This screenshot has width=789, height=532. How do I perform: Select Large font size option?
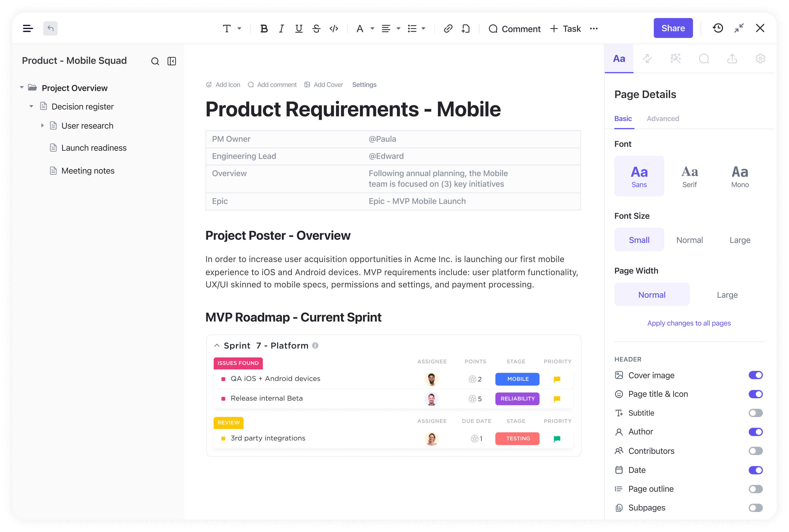click(740, 240)
